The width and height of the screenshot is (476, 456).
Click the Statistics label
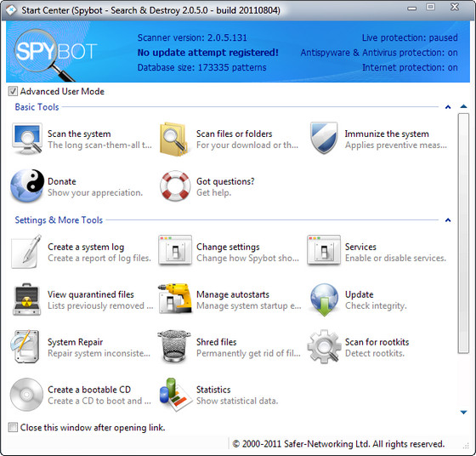[213, 390]
